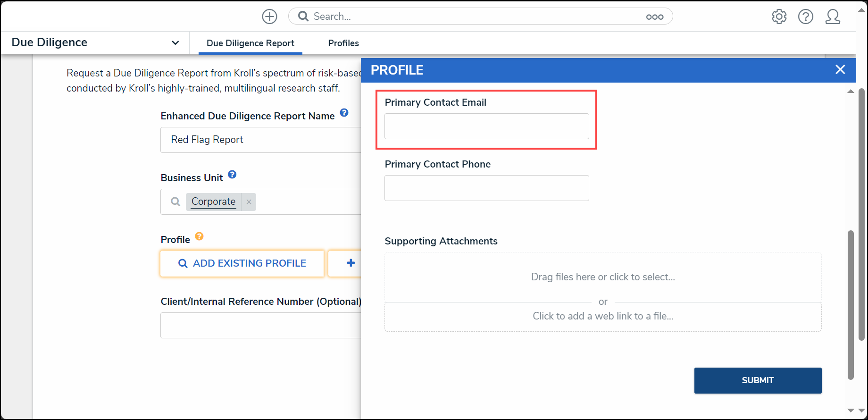Show the orange Profile help tooltip
The image size is (868, 420).
click(x=199, y=236)
